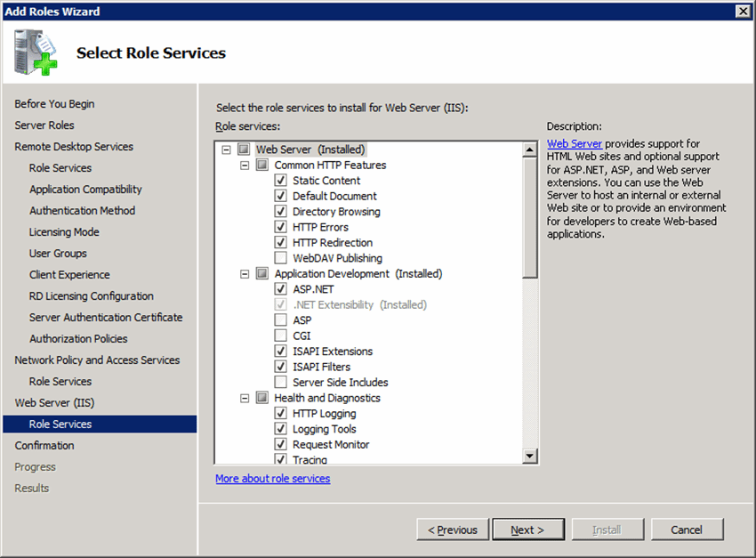Open the More about role services link
Screen dimensions: 756x558
click(272, 479)
